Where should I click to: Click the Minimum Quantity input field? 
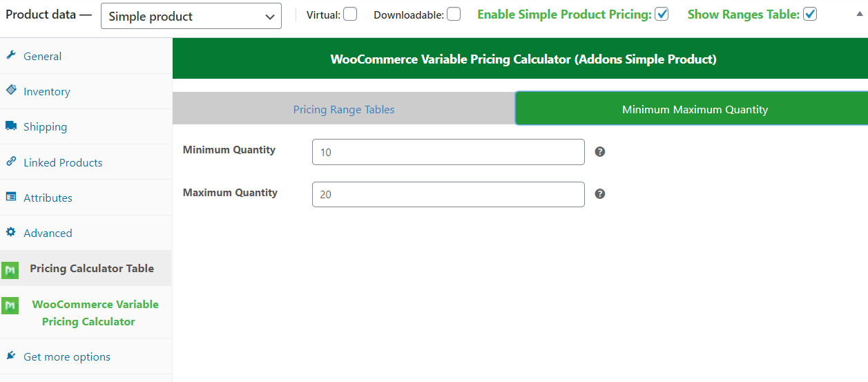click(x=448, y=152)
